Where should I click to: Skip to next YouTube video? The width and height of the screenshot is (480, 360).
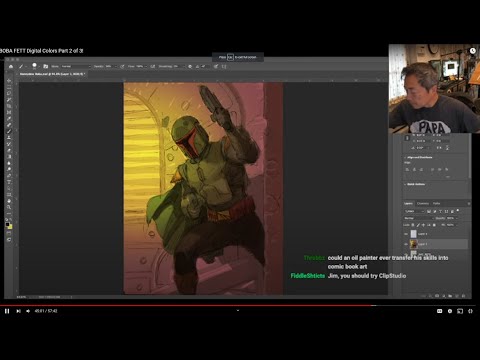(x=18, y=311)
